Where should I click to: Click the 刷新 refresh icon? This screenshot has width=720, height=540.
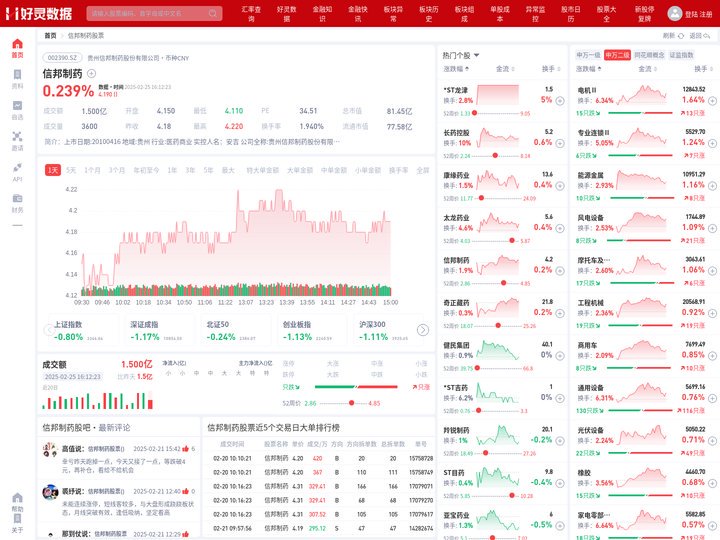pyautogui.click(x=681, y=35)
